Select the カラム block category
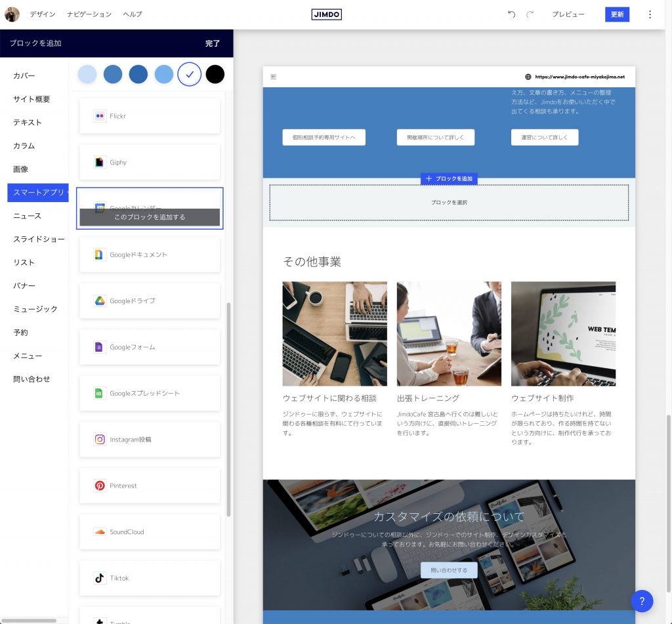 (24, 146)
